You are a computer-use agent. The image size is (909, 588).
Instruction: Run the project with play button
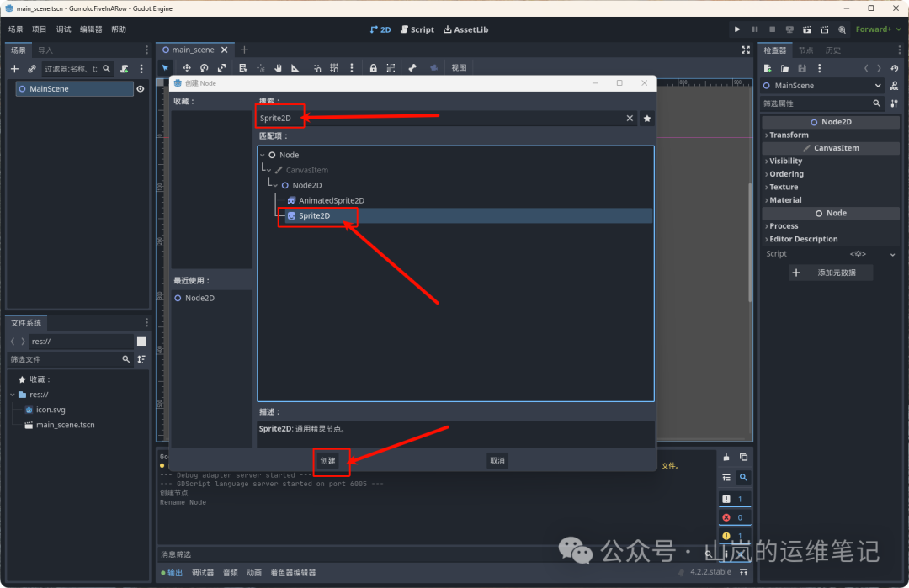pos(736,29)
